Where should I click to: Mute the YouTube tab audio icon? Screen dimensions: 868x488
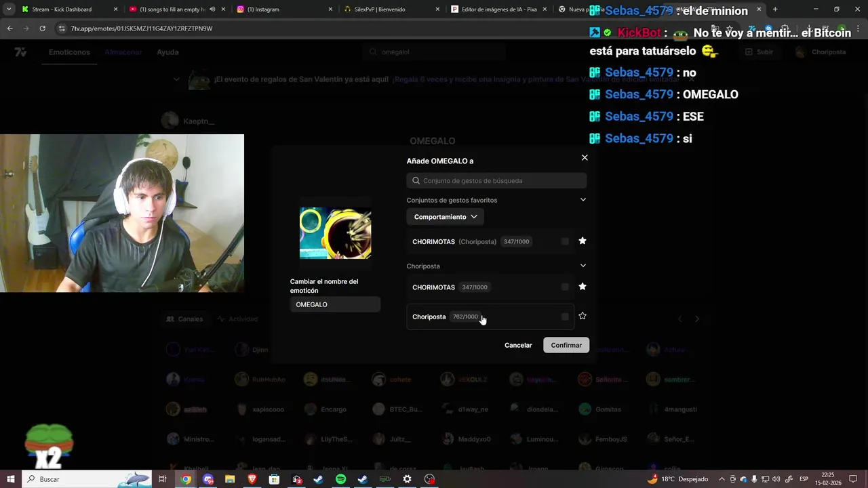[212, 9]
